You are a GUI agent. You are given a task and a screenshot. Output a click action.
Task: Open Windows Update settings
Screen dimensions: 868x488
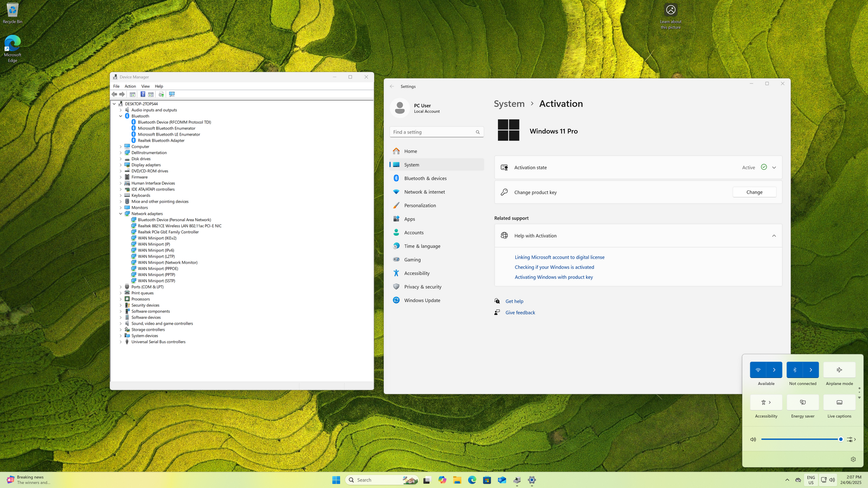coord(437,300)
